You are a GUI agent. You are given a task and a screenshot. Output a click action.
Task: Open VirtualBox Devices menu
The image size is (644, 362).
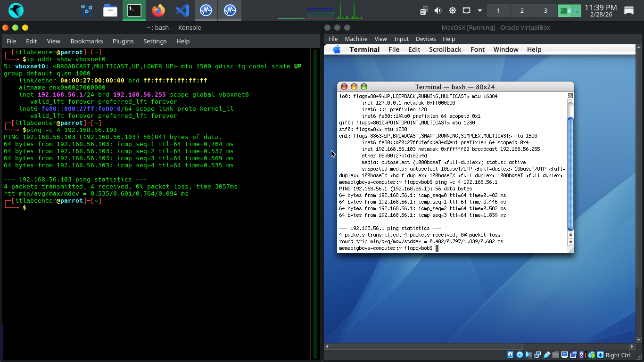click(426, 39)
